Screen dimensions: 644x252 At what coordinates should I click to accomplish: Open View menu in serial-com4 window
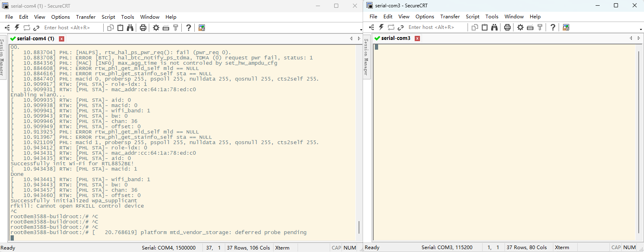click(39, 17)
